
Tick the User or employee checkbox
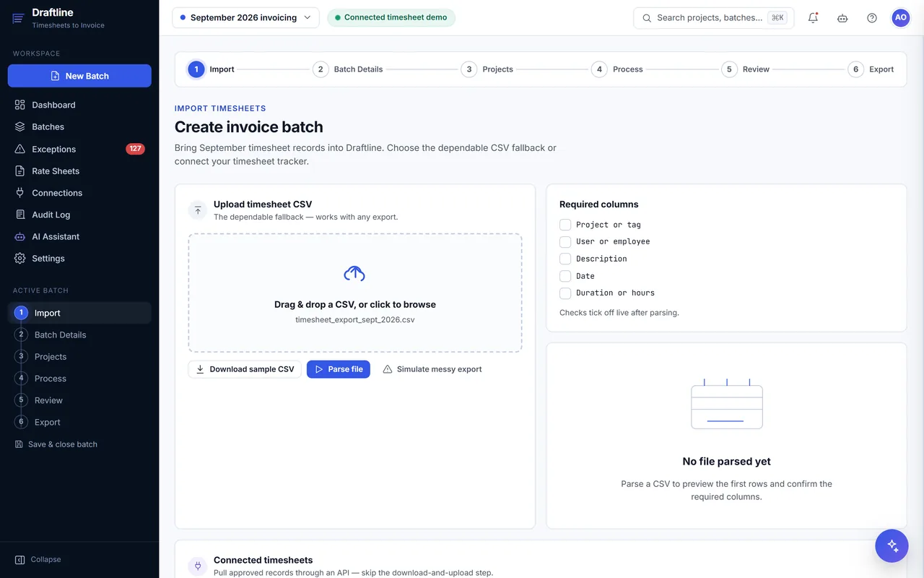click(x=565, y=241)
